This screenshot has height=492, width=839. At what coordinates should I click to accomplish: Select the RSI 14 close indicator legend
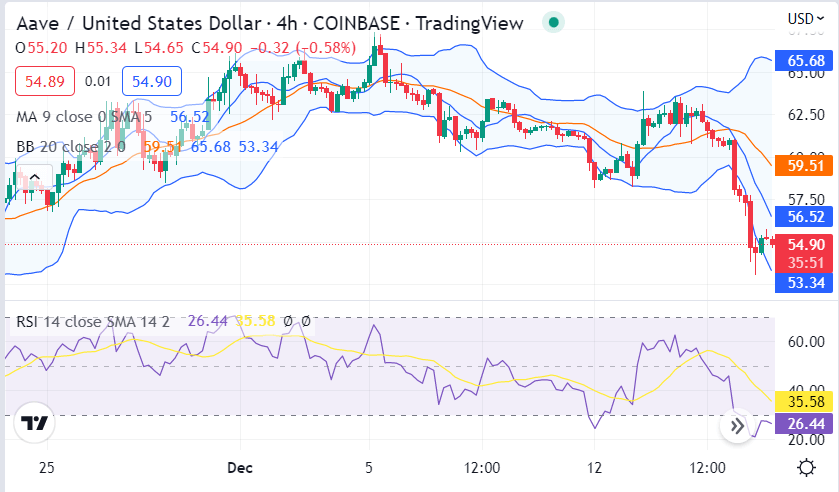93,321
